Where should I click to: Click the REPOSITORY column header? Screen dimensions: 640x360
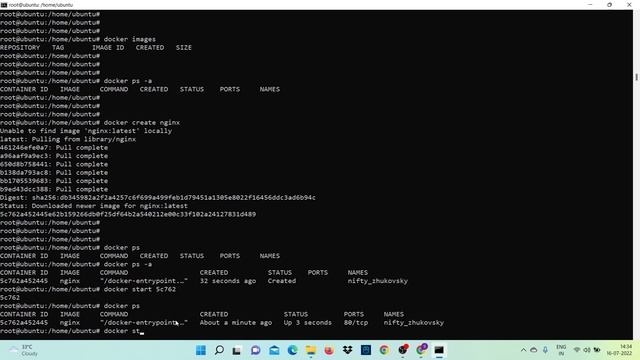tap(20, 48)
